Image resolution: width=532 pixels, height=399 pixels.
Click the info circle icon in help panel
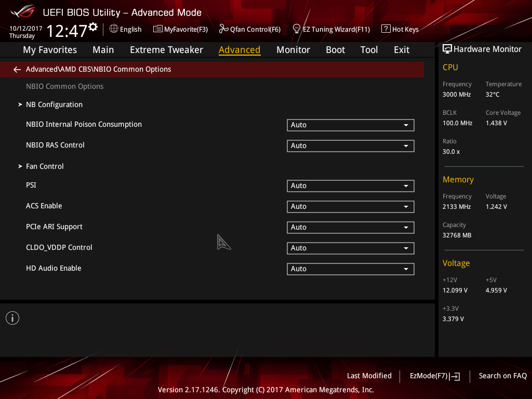tap(12, 318)
